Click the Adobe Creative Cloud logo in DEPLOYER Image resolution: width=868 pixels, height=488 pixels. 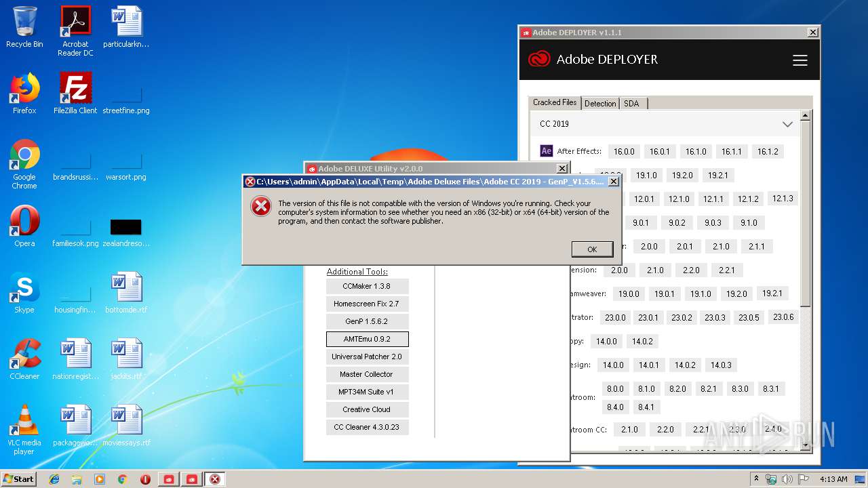point(539,60)
